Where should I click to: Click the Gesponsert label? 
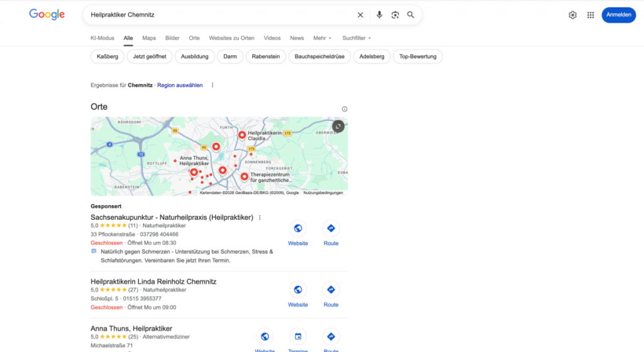106,206
